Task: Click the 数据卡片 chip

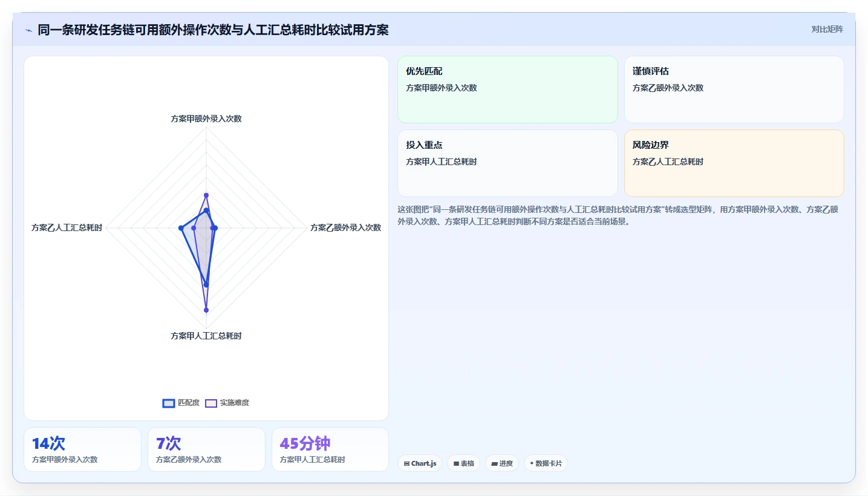Action: (x=546, y=463)
